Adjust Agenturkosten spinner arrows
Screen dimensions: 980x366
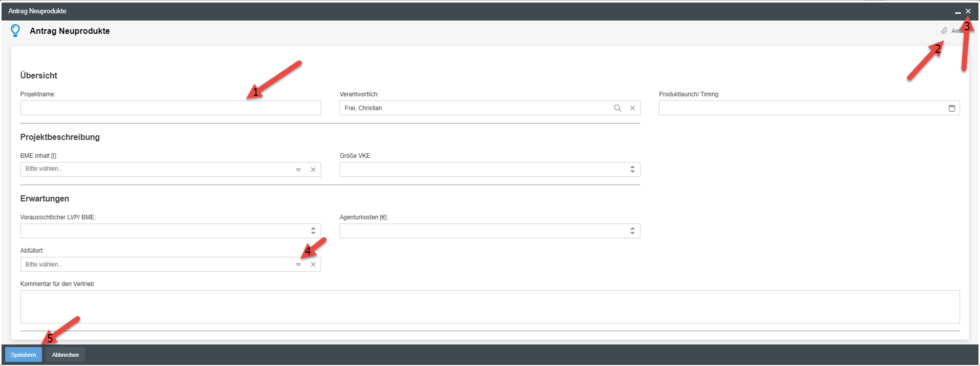coord(632,231)
